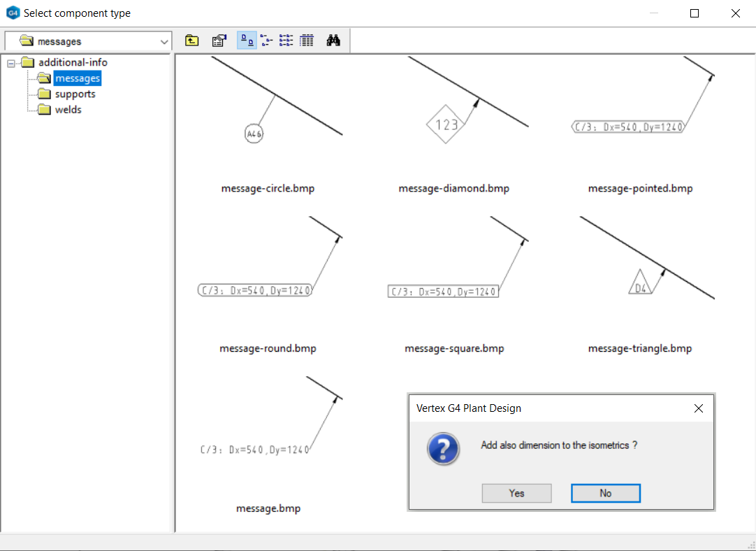The width and height of the screenshot is (756, 551).
Task: Click Yes to add dimension
Action: pos(516,493)
